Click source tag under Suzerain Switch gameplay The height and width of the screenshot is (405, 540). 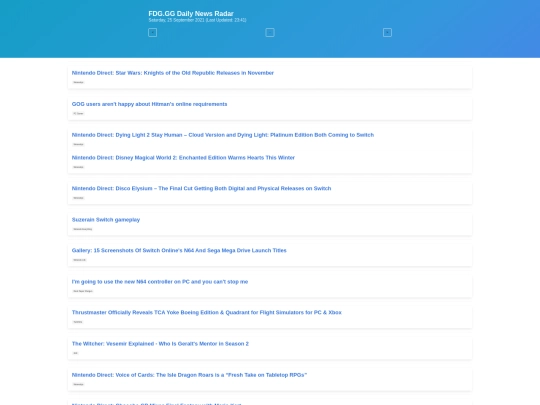point(83,229)
